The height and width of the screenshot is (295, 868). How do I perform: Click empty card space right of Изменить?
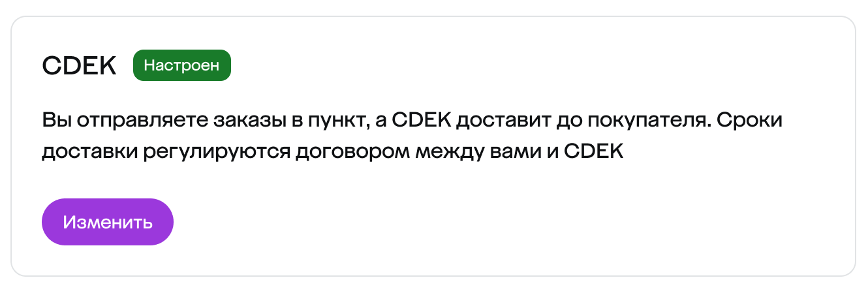click(457, 222)
